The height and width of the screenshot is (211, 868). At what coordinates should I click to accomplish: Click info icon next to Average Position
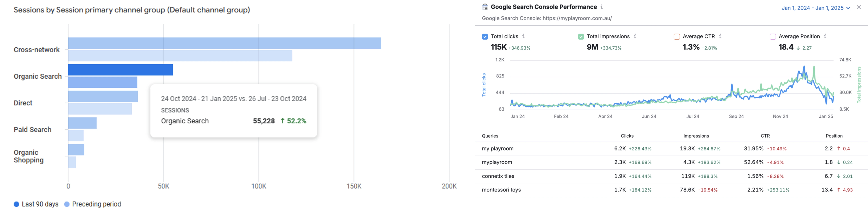[825, 36]
